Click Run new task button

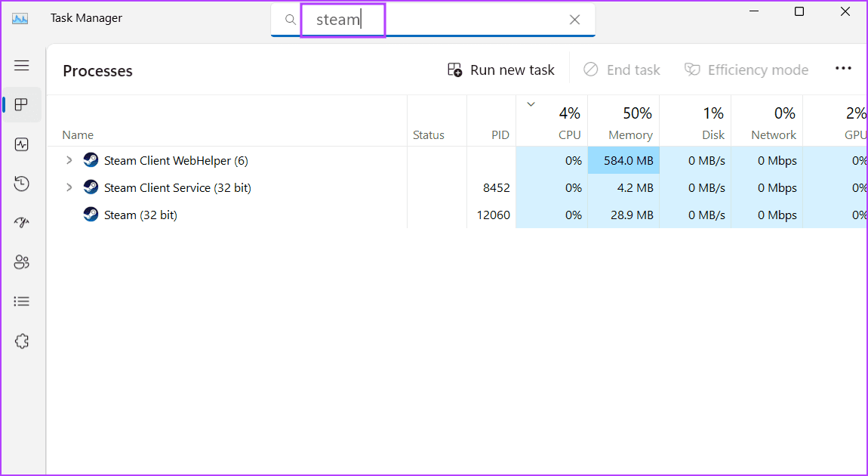[501, 70]
